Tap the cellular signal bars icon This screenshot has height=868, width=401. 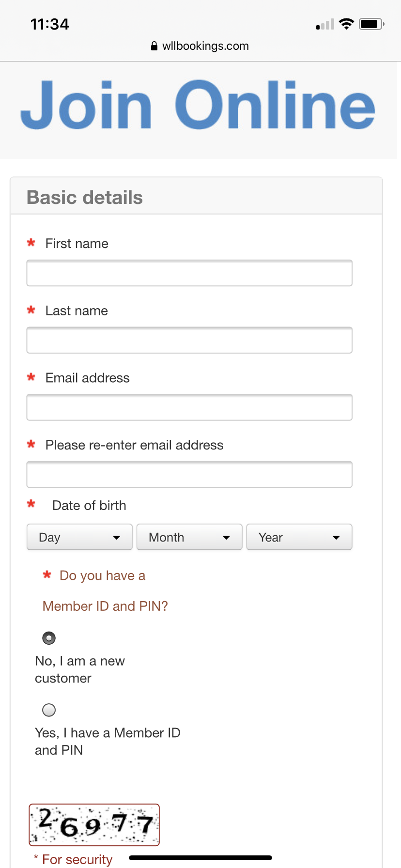click(x=325, y=24)
